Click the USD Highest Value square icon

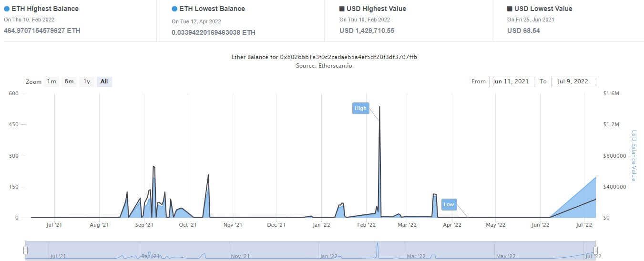[x=342, y=9]
